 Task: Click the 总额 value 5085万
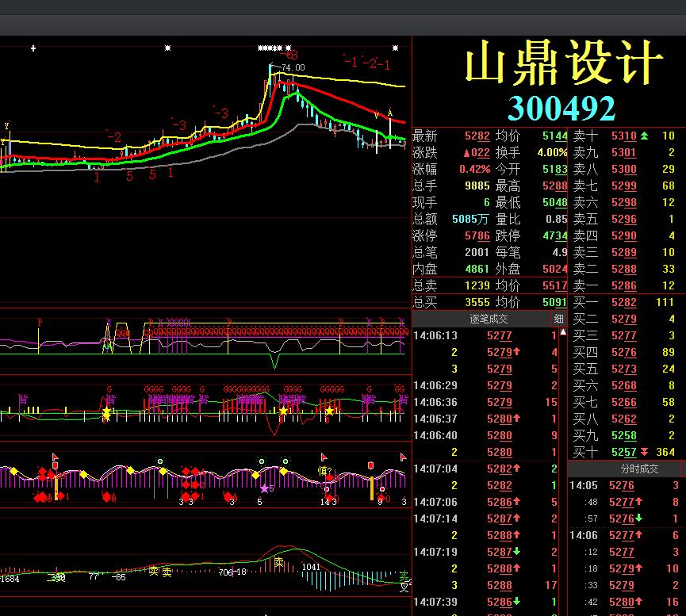[x=469, y=219]
